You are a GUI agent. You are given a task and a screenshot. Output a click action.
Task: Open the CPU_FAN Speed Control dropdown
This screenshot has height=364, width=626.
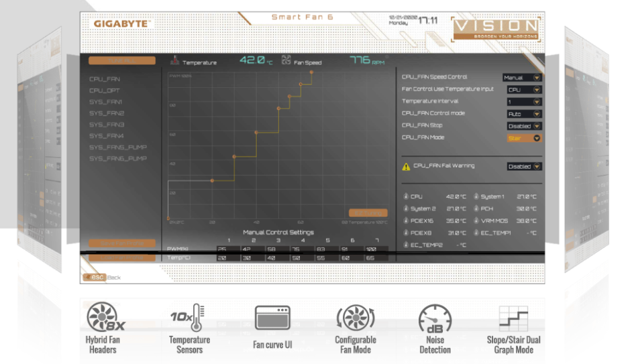pyautogui.click(x=522, y=77)
